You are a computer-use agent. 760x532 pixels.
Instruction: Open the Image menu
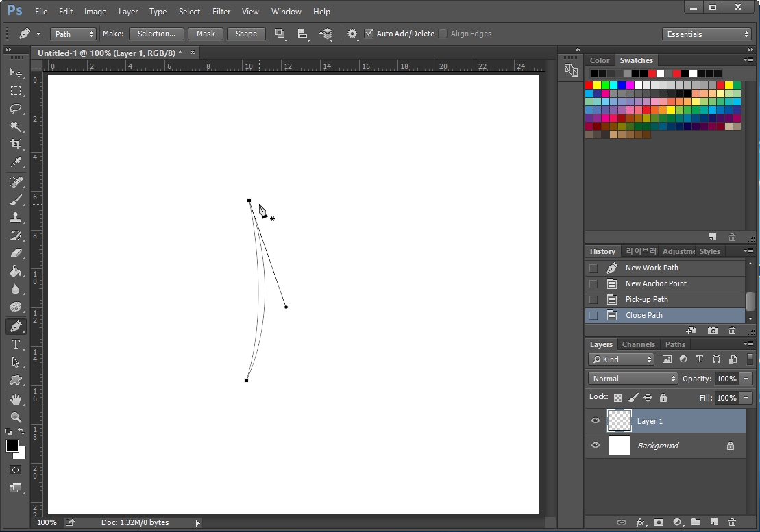[x=95, y=12]
